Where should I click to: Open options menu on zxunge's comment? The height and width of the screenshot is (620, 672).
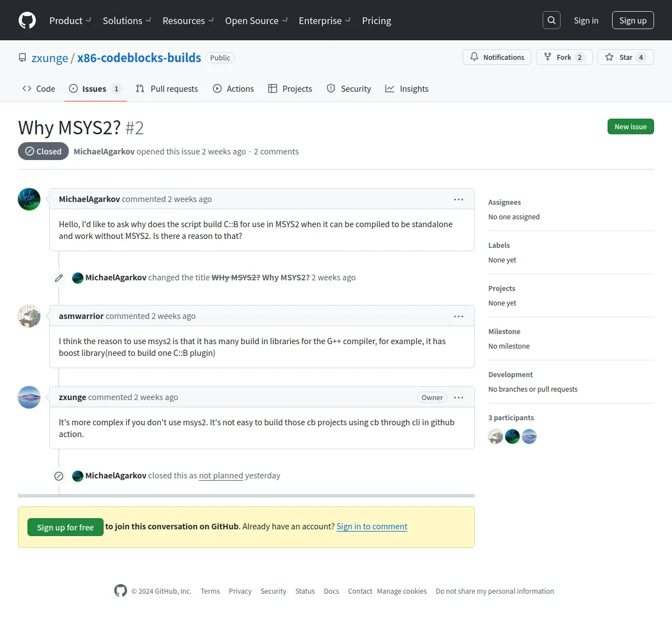459,397
